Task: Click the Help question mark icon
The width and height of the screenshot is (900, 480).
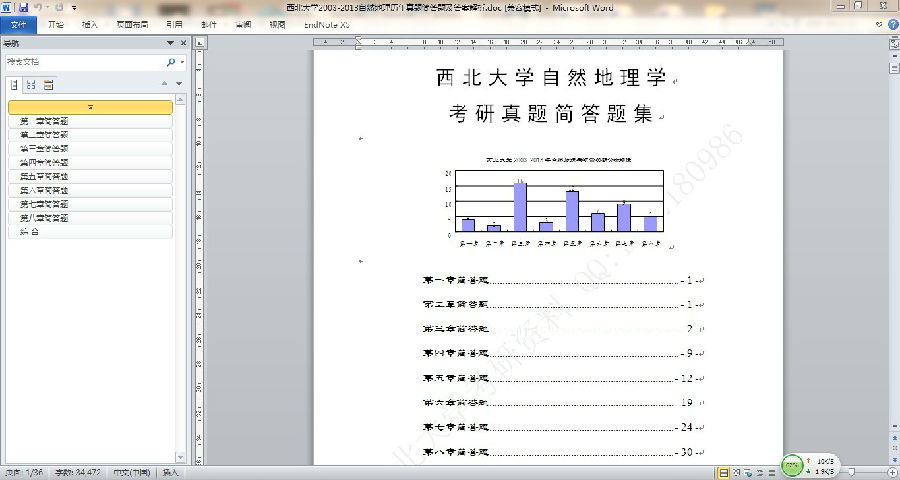Action: [x=893, y=24]
